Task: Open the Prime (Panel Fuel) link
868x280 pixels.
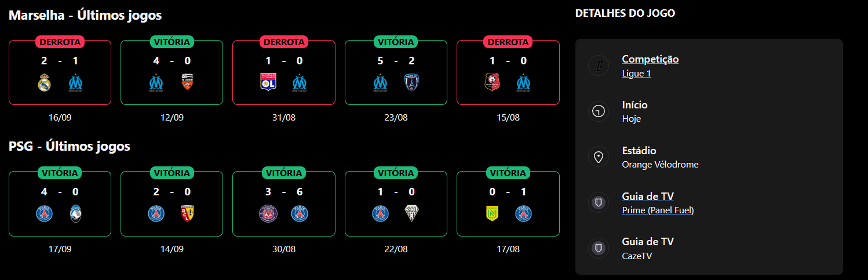Action: click(658, 210)
